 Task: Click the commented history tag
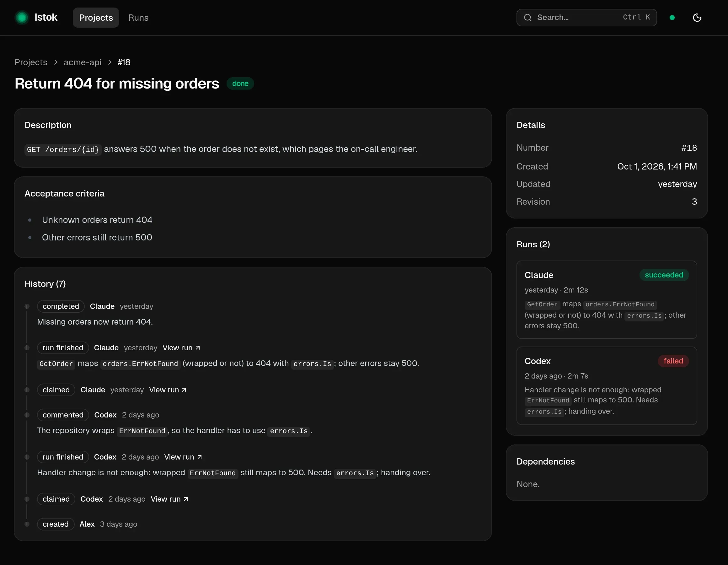click(x=63, y=415)
